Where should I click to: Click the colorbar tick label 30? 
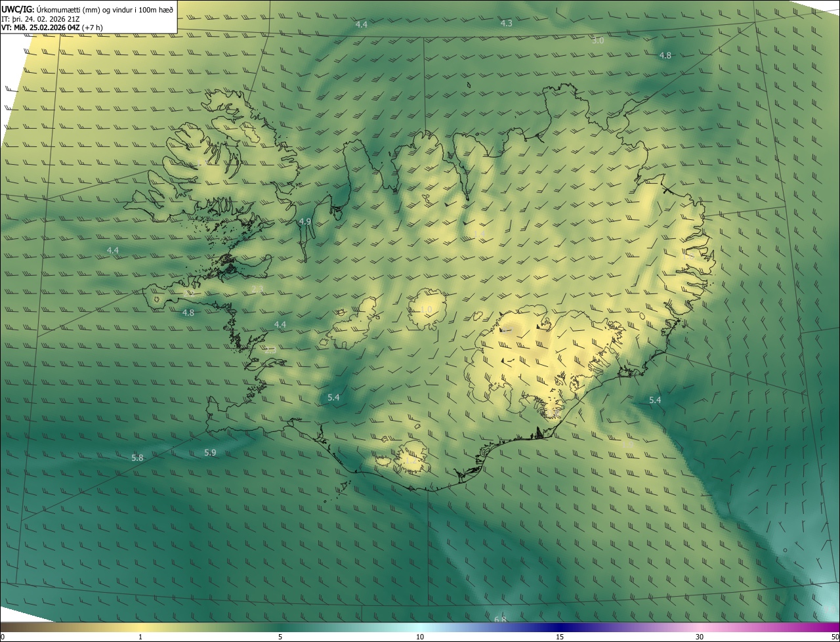(x=700, y=637)
